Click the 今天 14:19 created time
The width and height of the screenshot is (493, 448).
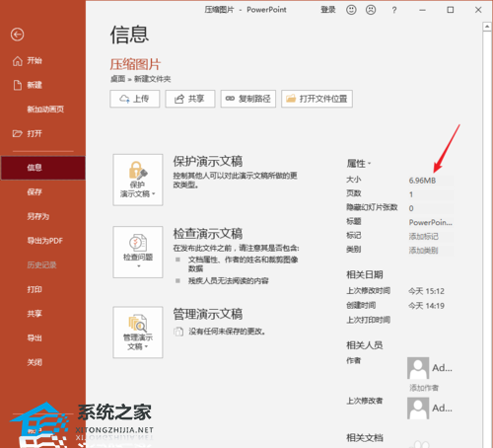click(x=426, y=306)
